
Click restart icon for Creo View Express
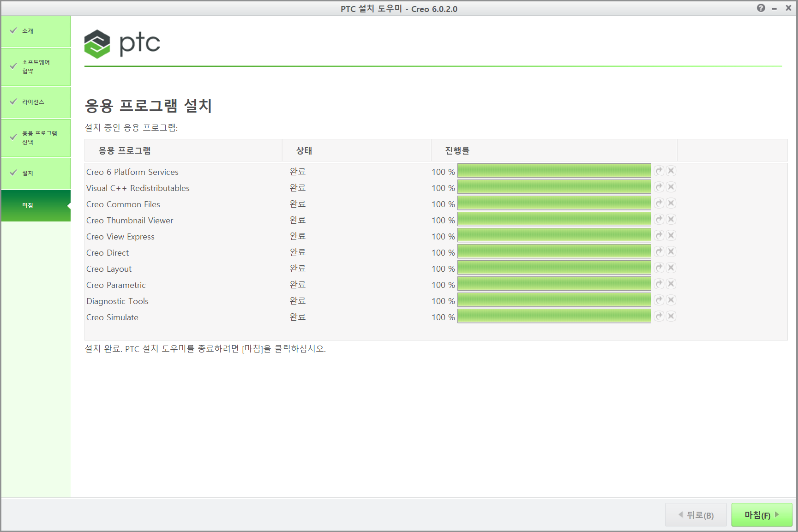[659, 235]
